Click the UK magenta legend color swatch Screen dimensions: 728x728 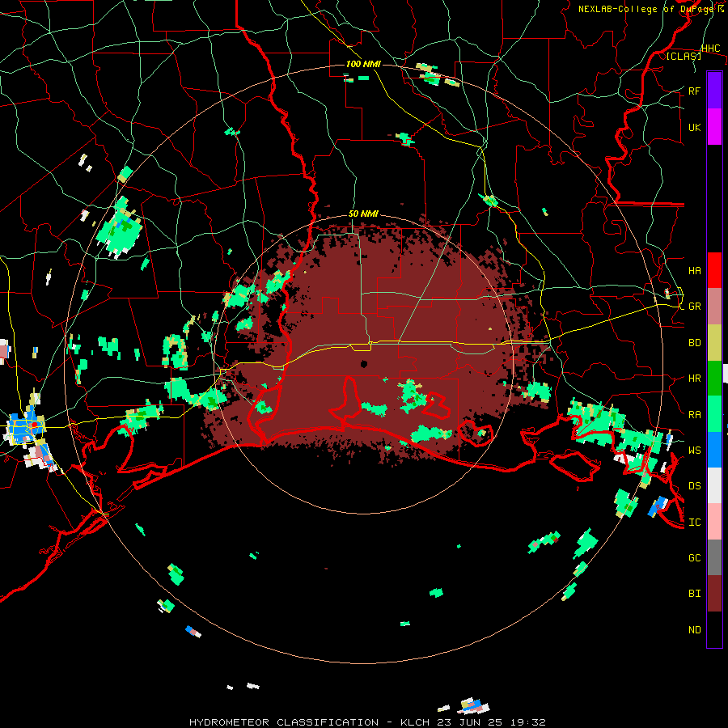[714, 127]
